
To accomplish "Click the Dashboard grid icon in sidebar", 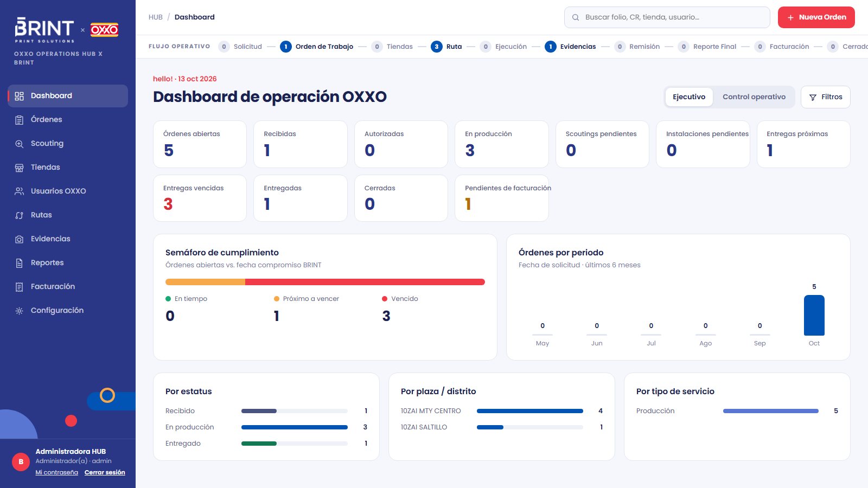I will coord(19,96).
